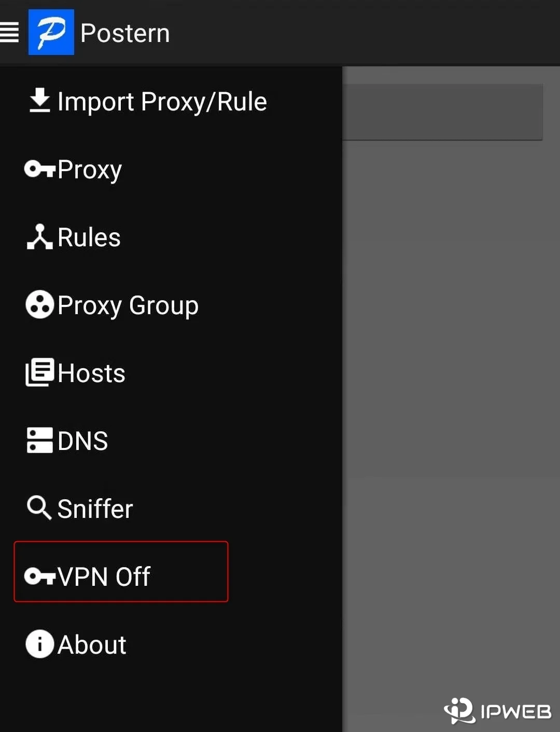This screenshot has height=732, width=560.
Task: Open the Sniffer text label
Action: (95, 509)
